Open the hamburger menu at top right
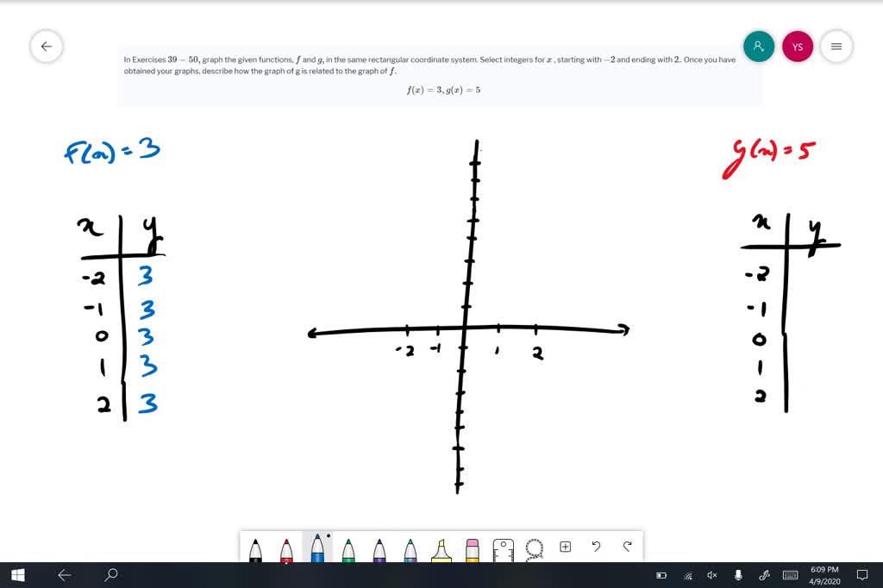Viewport: 883px width, 588px height. pyautogui.click(x=836, y=47)
